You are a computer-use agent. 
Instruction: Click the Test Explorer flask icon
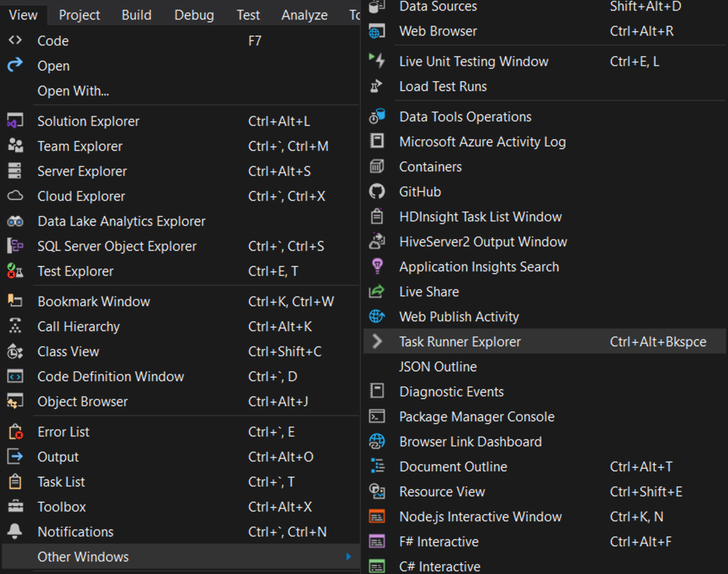(15, 271)
